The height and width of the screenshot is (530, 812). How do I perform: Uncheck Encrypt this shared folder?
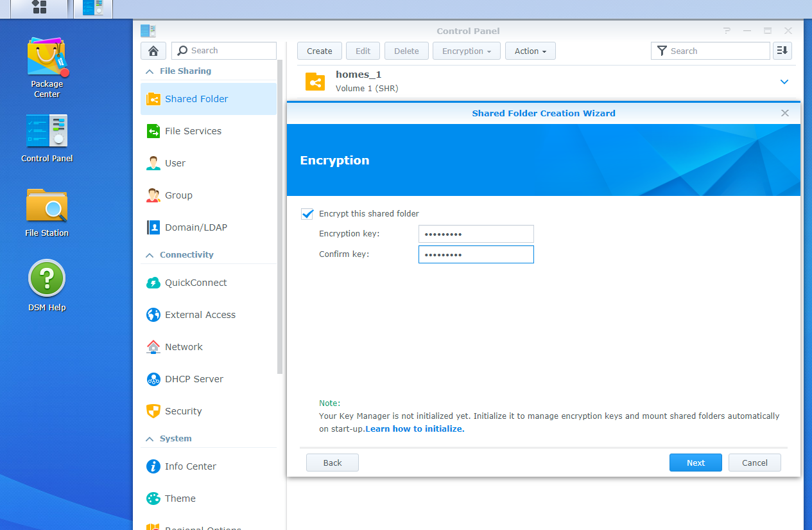coord(307,214)
